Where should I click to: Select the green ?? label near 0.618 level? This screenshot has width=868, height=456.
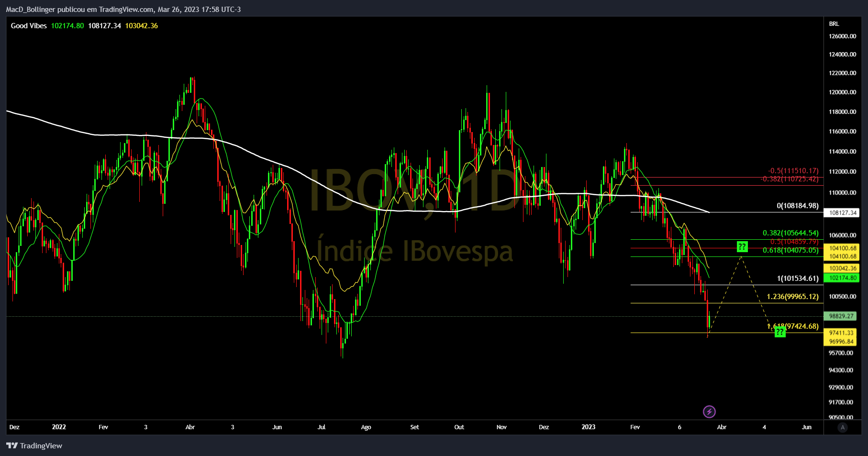tap(742, 247)
